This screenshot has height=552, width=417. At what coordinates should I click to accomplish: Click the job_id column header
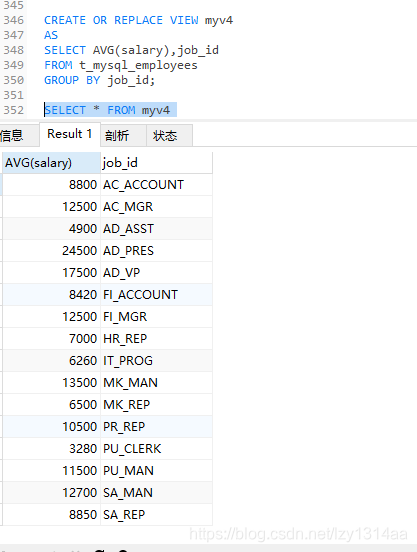click(x=156, y=163)
